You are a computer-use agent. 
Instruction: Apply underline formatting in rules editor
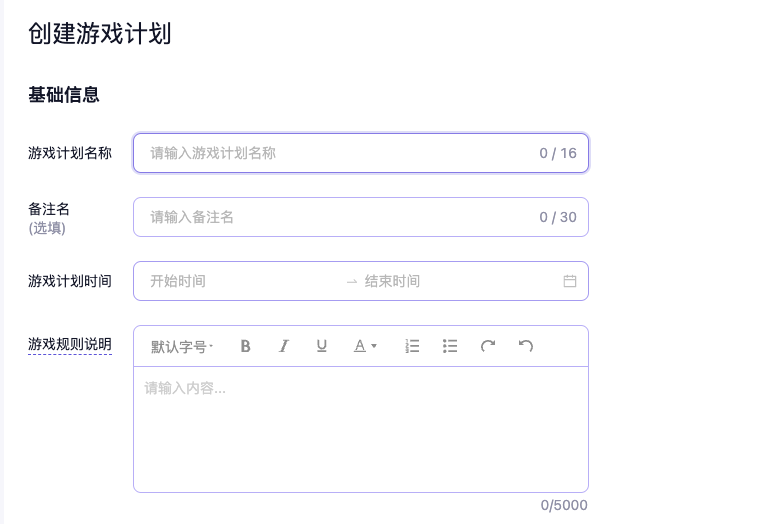click(322, 346)
